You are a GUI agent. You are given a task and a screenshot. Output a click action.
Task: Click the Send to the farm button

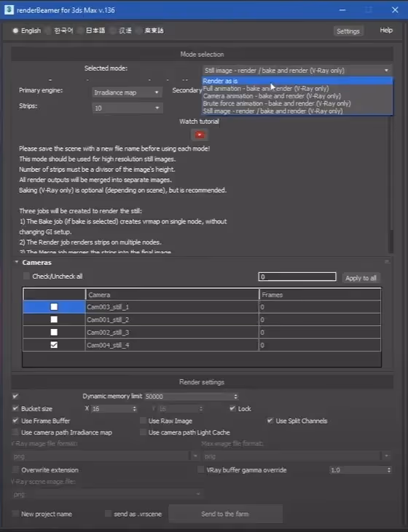(225, 514)
